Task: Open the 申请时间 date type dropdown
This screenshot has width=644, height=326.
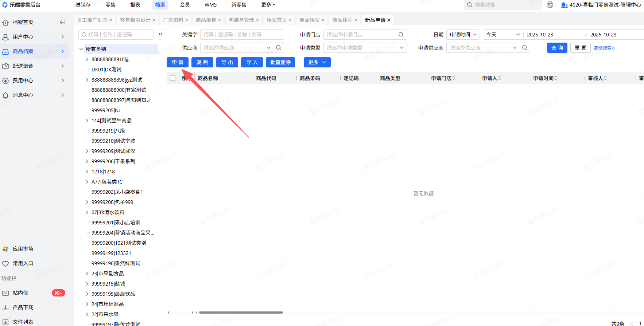Action: [463, 35]
